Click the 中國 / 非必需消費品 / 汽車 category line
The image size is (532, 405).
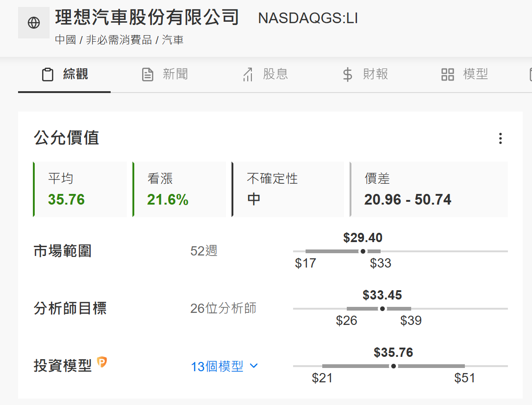click(x=119, y=40)
